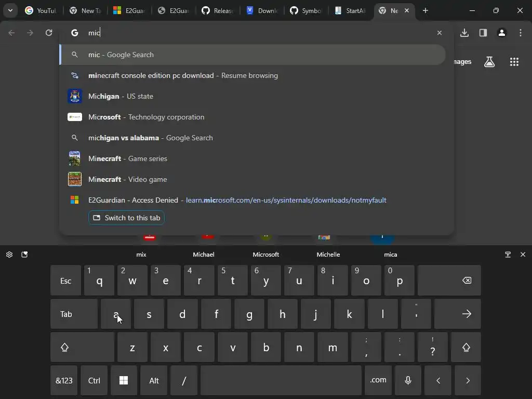Switch to &123 symbols layout
The image size is (532, 399).
(64, 380)
